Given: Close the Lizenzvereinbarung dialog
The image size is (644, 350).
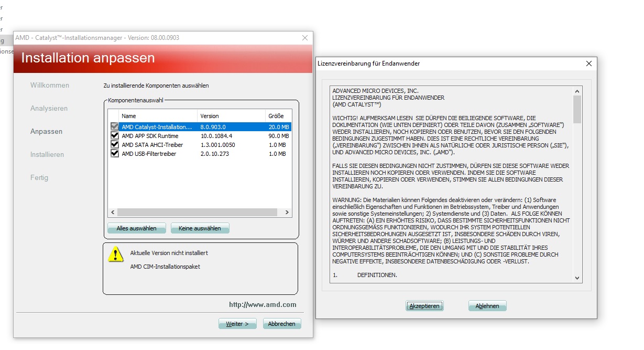Looking at the screenshot, I should click(589, 63).
